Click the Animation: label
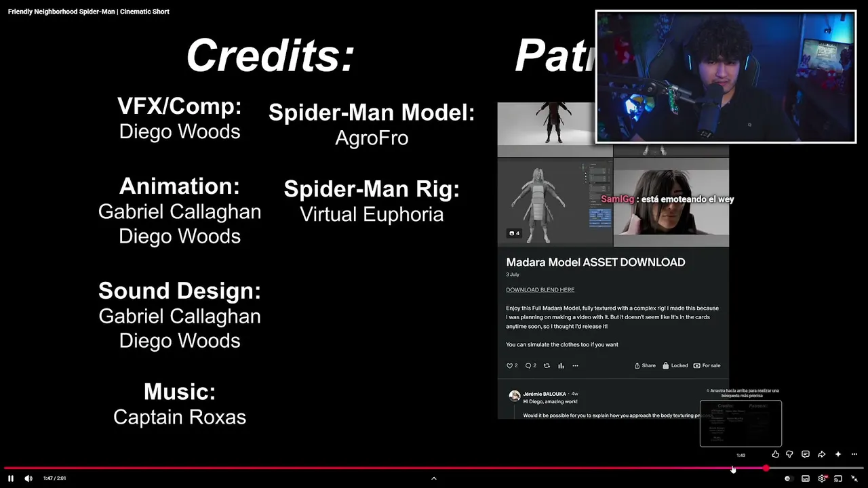Screen dimensions: 868x488 click(x=180, y=186)
